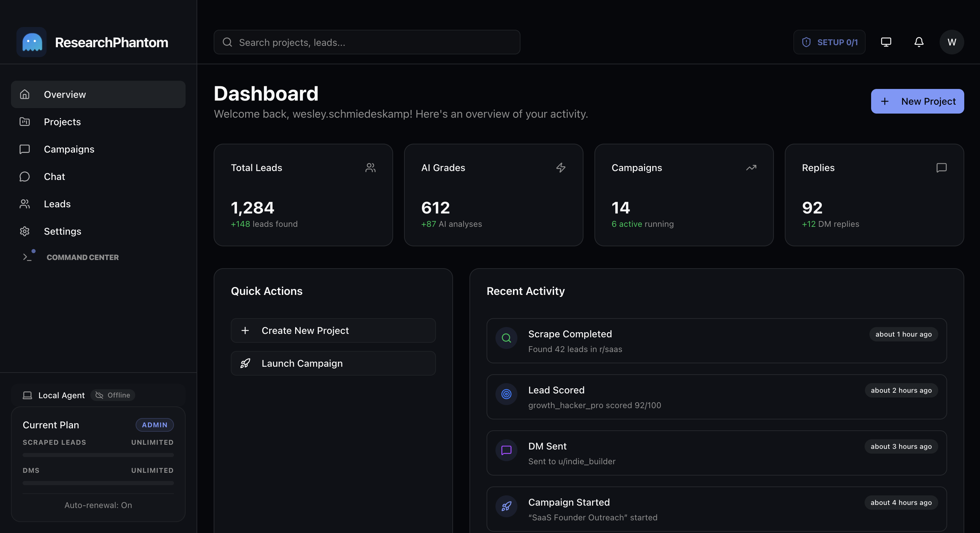Click the rocket icon next to Campaign Started
Screen dimensions: 980x533
coord(506,507)
